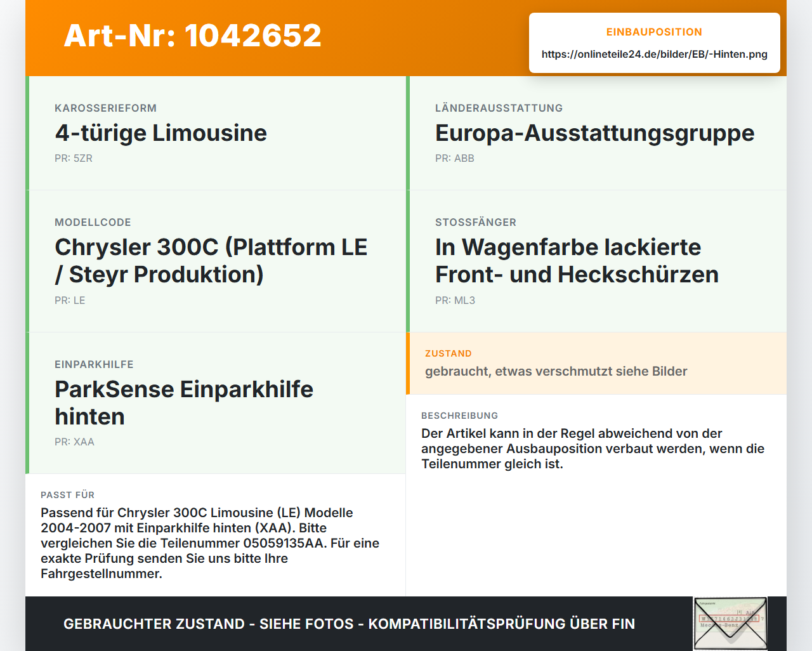Open the Einbauposition image URL link
This screenshot has height=651, width=812.
654,55
